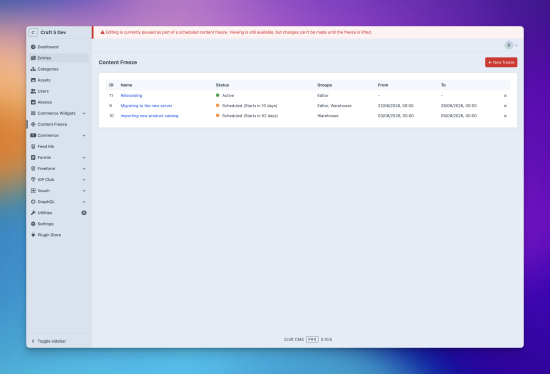Click the VIP Club diamond icon

(x=33, y=179)
